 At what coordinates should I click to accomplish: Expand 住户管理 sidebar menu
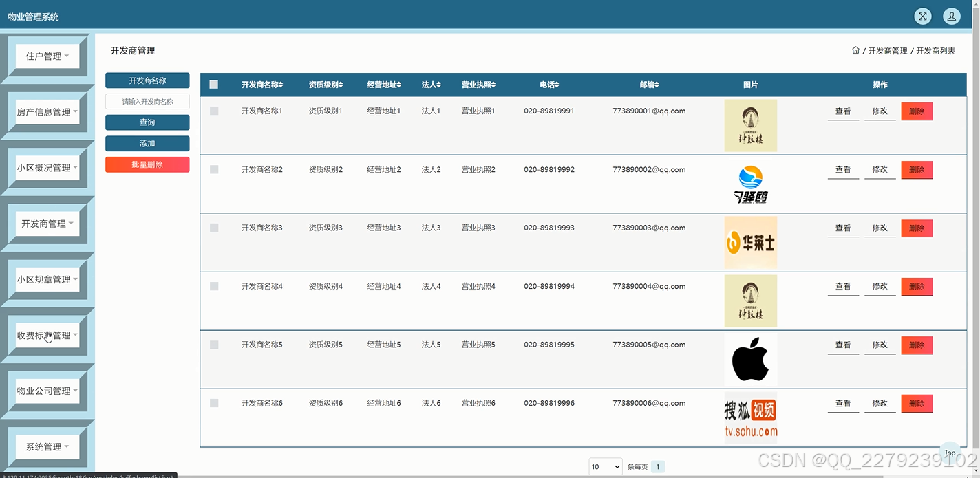click(47, 56)
